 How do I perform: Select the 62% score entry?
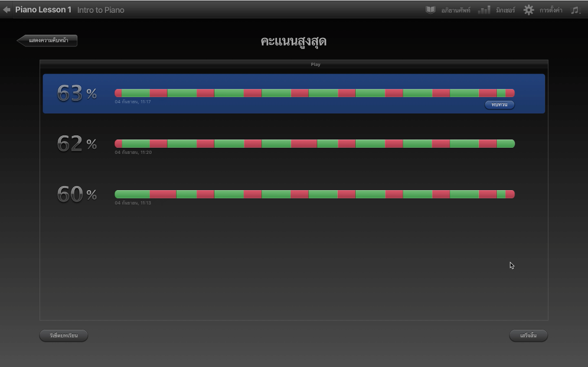tap(294, 144)
